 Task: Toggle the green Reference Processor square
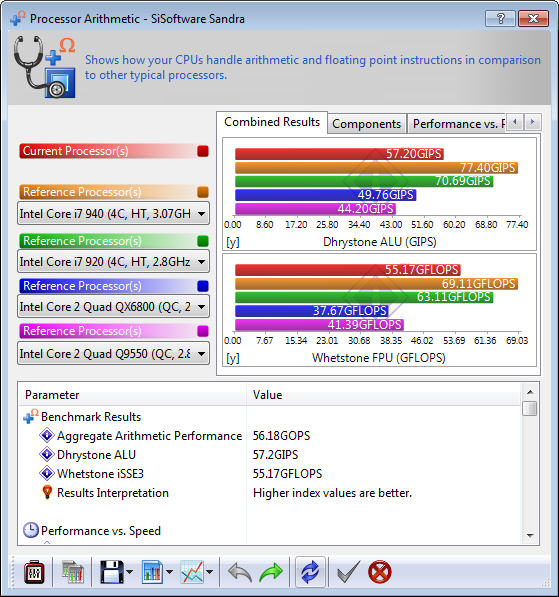tap(203, 241)
